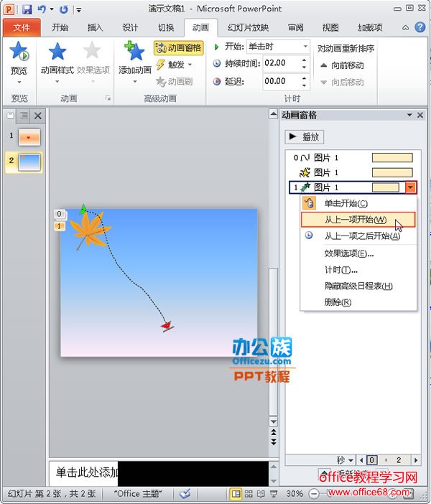Click the 播放 play button
The image size is (431, 504).
[x=305, y=137]
